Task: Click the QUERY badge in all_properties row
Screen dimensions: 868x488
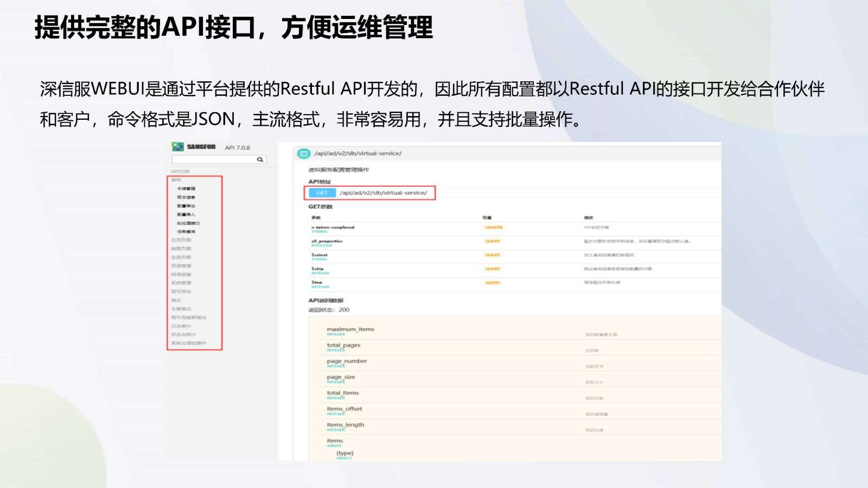Action: point(493,241)
